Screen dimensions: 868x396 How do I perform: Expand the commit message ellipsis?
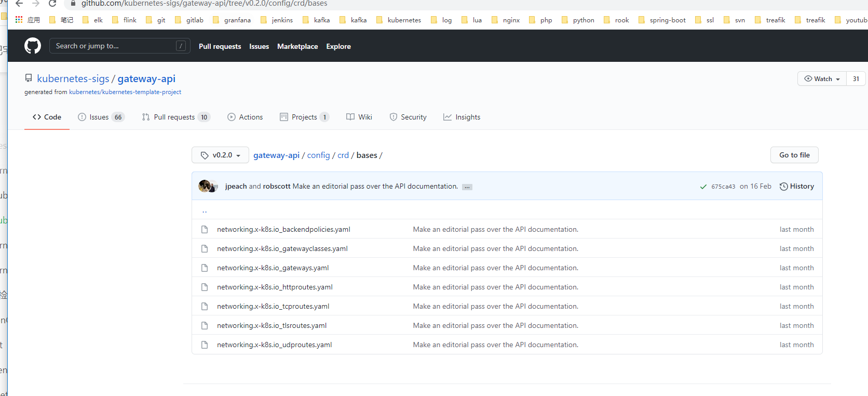pyautogui.click(x=467, y=187)
